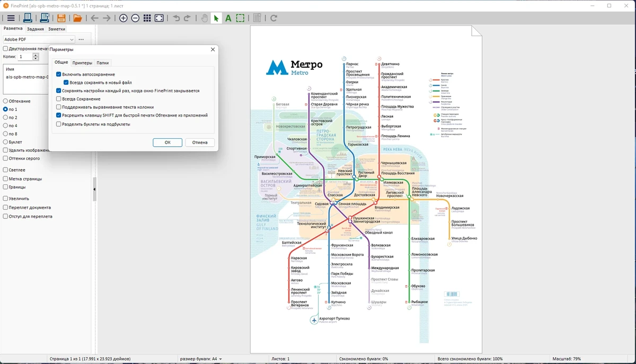Check Метка страницы option

[5, 179]
